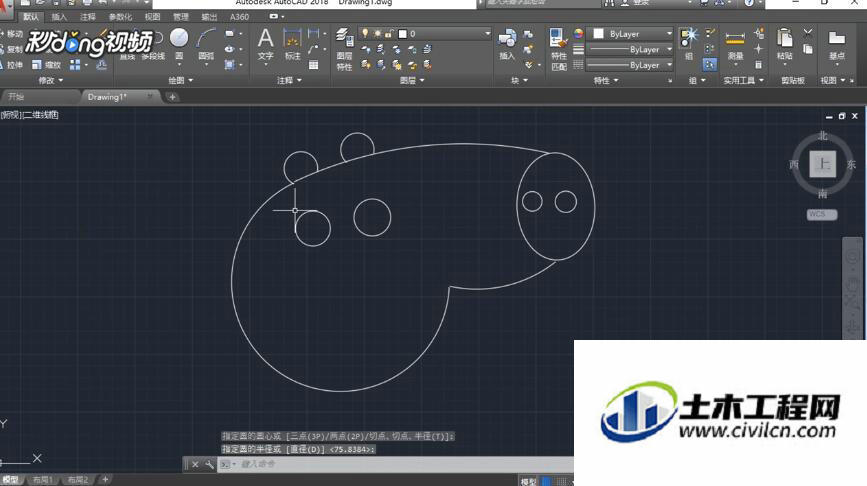Click the linear dimension icon beside 标注

[x=314, y=34]
